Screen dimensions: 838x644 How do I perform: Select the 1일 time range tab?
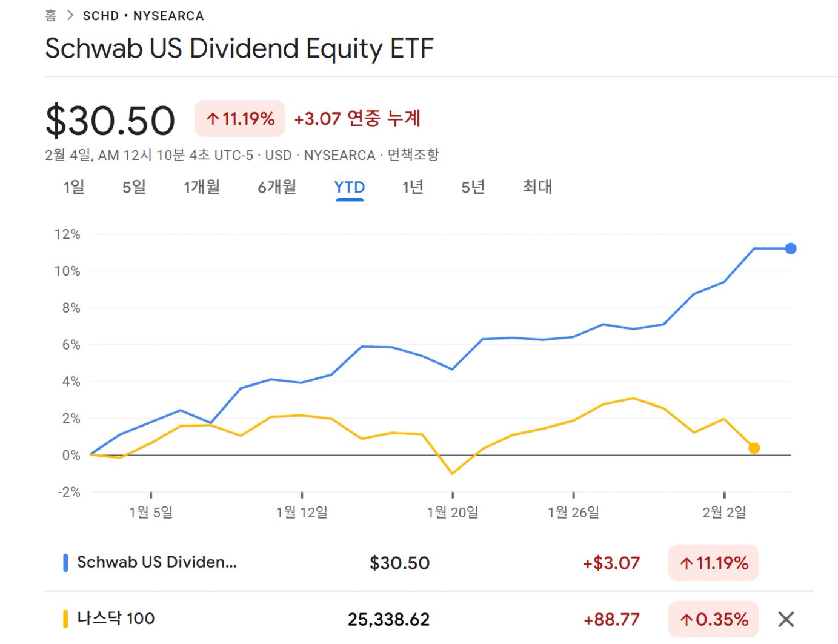click(x=74, y=187)
